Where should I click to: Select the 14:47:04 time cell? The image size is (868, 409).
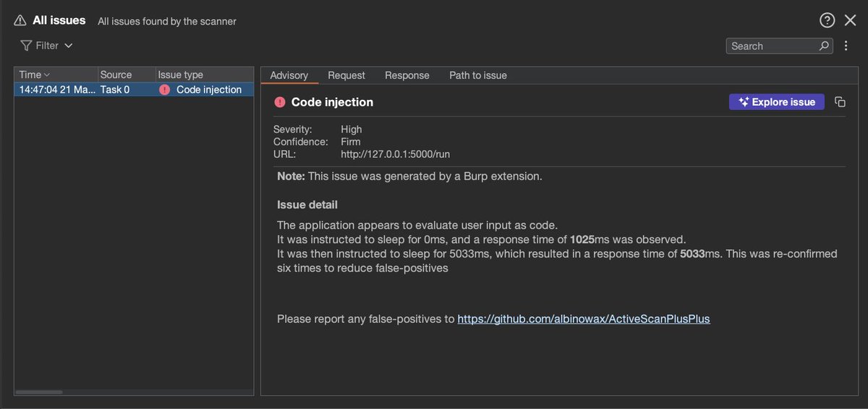click(x=56, y=90)
